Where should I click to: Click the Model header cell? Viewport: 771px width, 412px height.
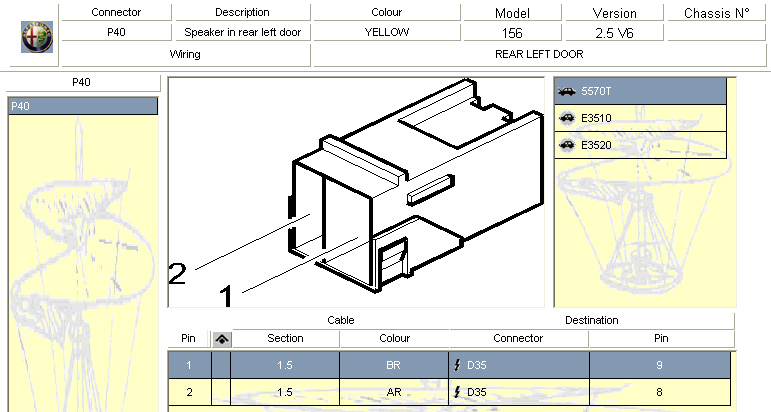point(512,13)
